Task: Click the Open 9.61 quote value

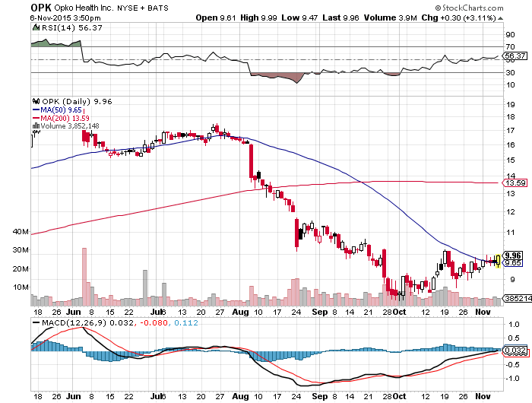Action: pos(215,17)
